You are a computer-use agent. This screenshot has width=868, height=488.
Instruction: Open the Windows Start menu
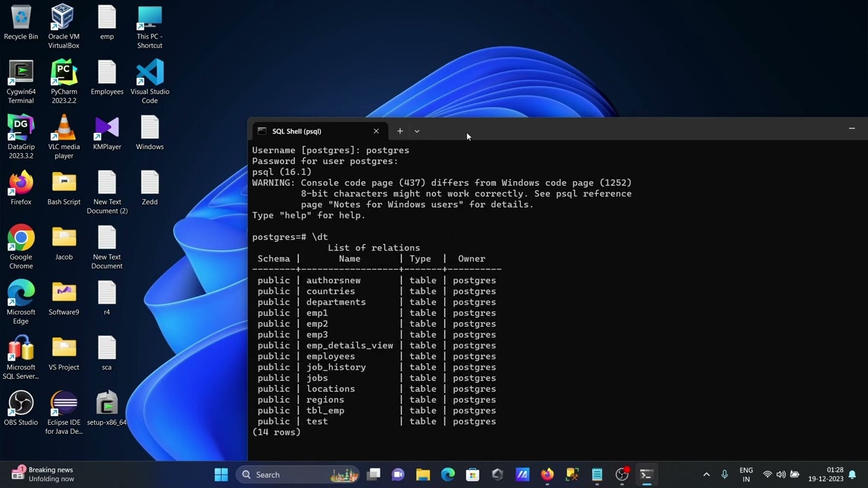click(221, 474)
